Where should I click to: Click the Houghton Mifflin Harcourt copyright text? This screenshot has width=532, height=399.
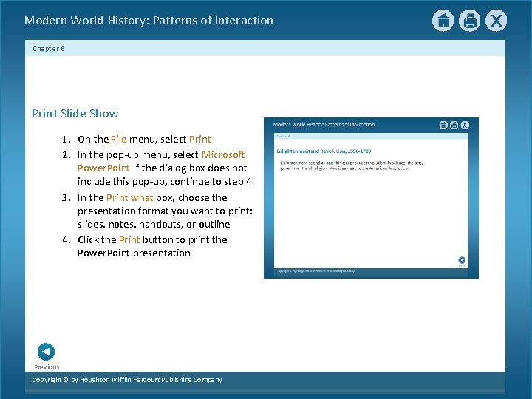(127, 380)
